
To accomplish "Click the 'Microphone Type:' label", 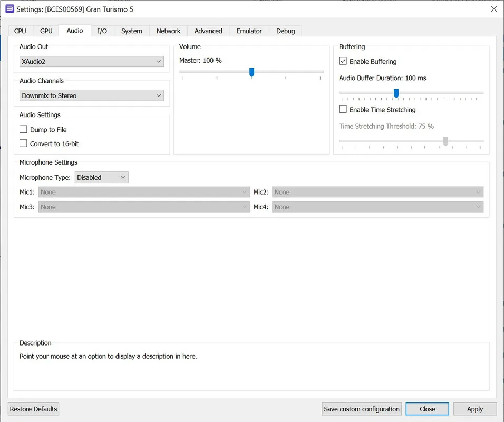I will pyautogui.click(x=45, y=178).
